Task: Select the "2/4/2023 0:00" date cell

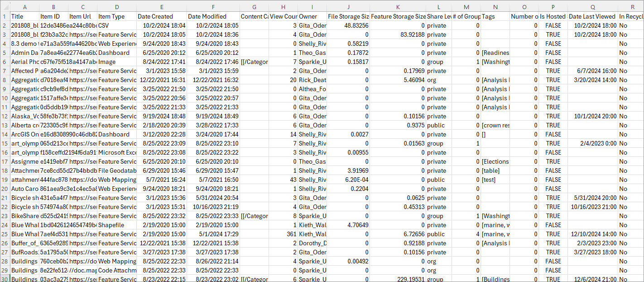Action: click(x=593, y=143)
